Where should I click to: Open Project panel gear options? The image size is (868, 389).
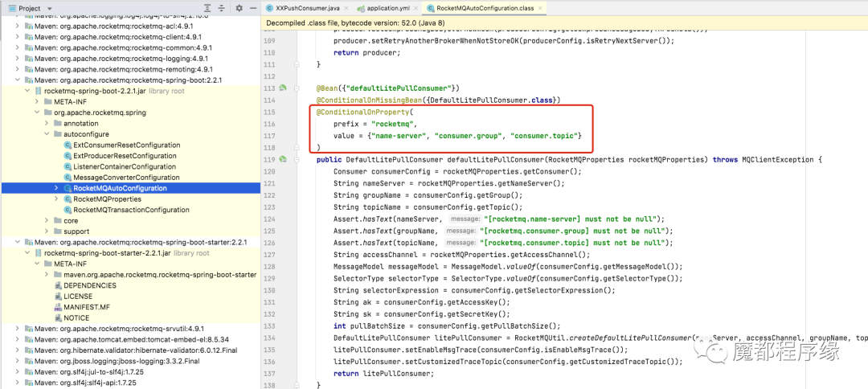[240, 8]
